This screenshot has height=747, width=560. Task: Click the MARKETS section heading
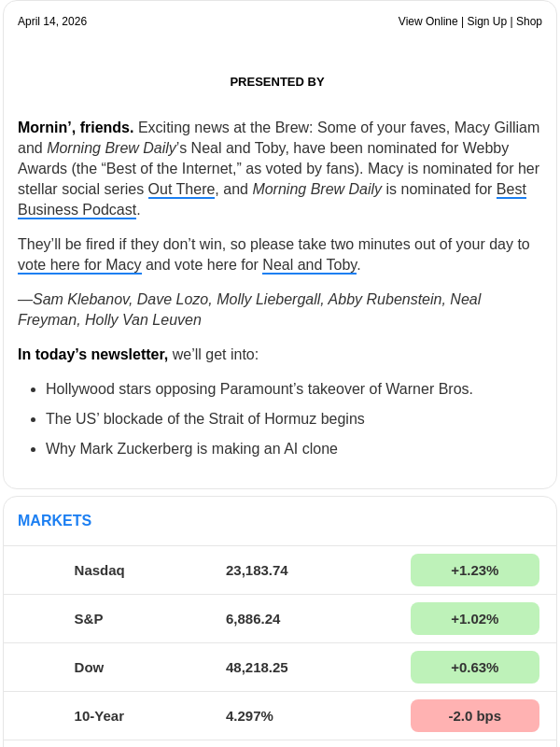pyautogui.click(x=54, y=521)
